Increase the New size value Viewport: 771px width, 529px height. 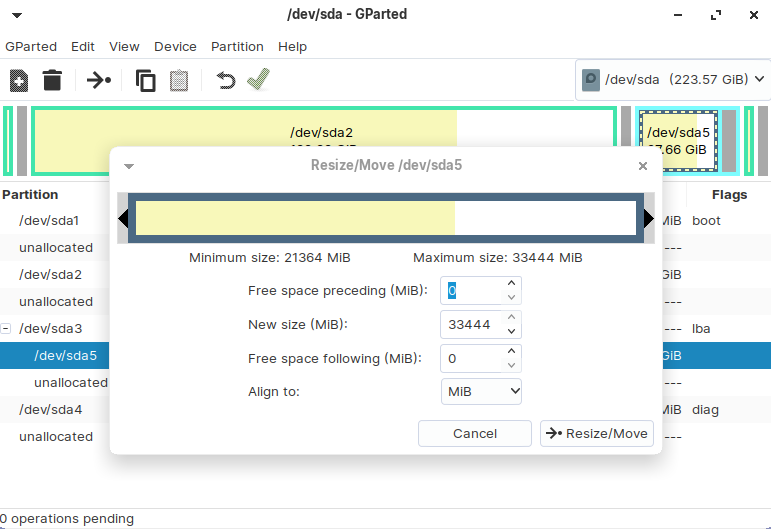pos(511,317)
